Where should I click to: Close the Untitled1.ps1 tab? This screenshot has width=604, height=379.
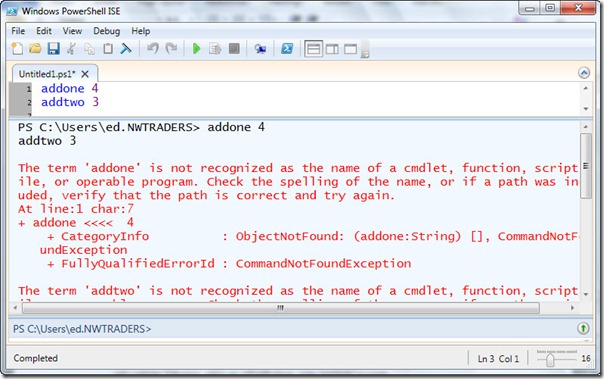[x=85, y=74]
